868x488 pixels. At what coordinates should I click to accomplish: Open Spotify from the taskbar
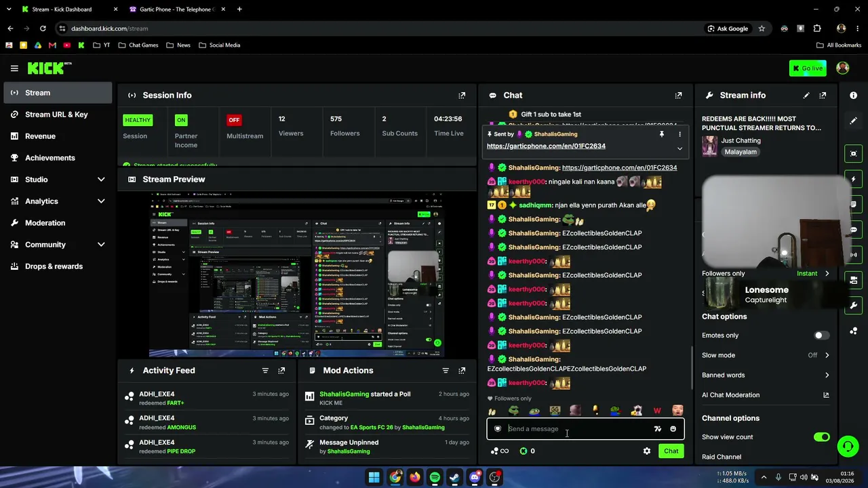click(435, 477)
